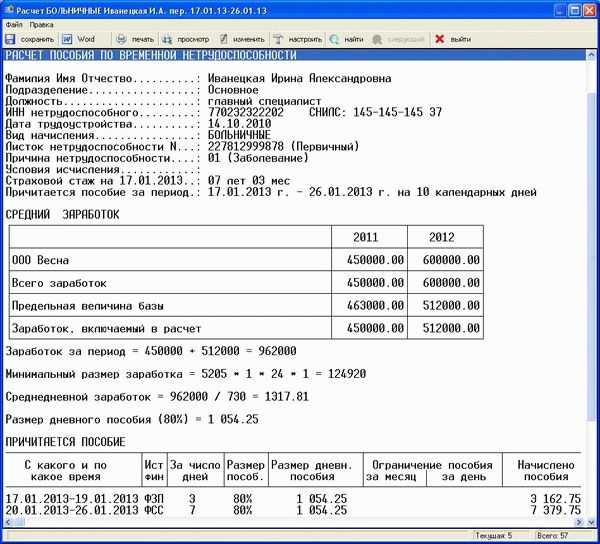Viewport: 600px width, 544px height.
Task: Click the 2011 column header
Action: (x=365, y=237)
